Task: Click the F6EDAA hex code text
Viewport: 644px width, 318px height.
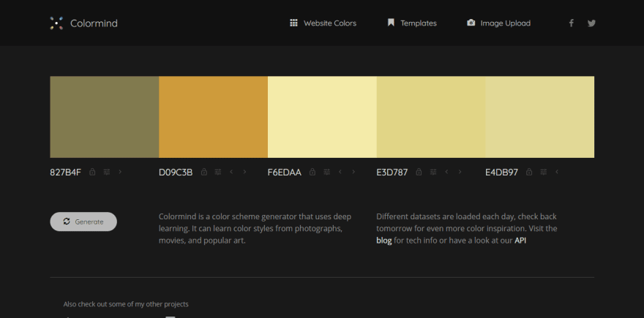Action: tap(284, 173)
